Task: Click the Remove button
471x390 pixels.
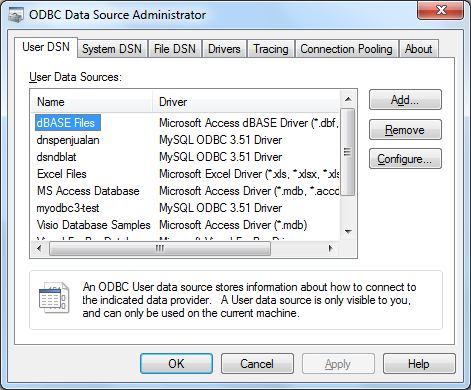Action: (x=405, y=130)
